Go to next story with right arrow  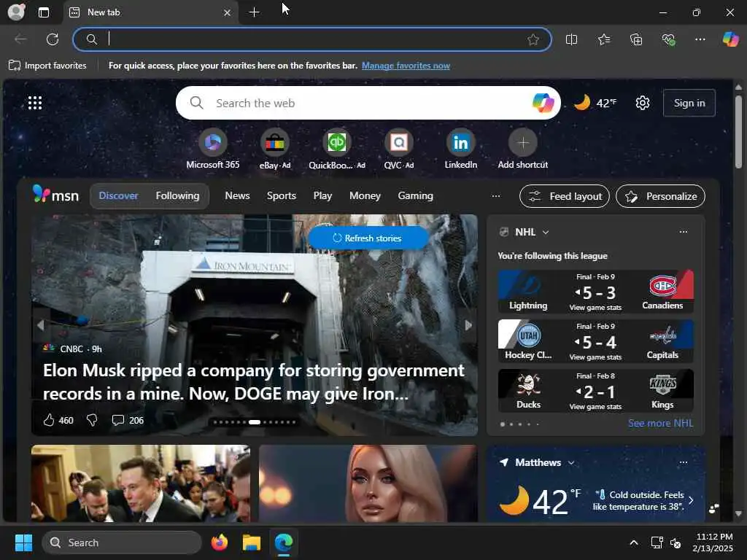[468, 325]
